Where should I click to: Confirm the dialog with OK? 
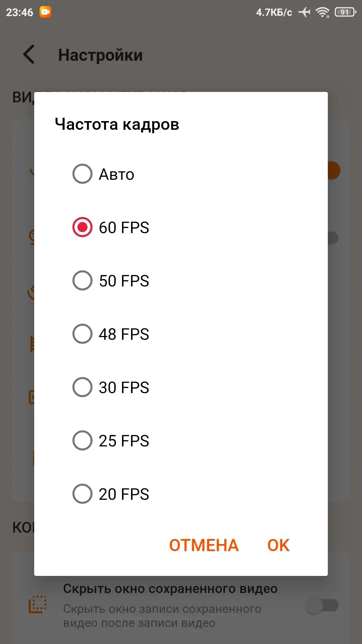[x=278, y=545]
